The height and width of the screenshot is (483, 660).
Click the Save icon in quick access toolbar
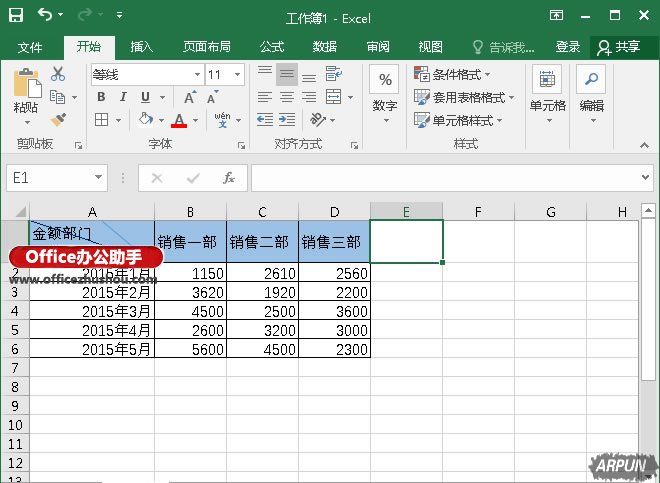16,15
